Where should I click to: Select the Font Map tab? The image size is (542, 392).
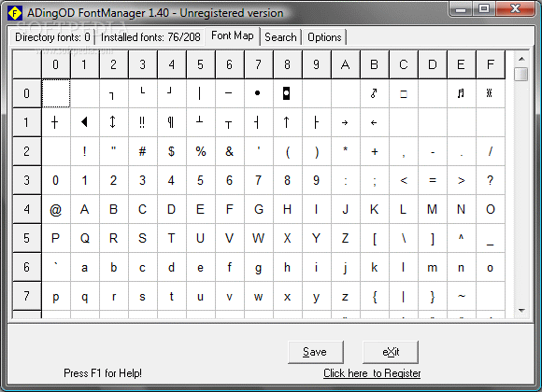(x=233, y=35)
